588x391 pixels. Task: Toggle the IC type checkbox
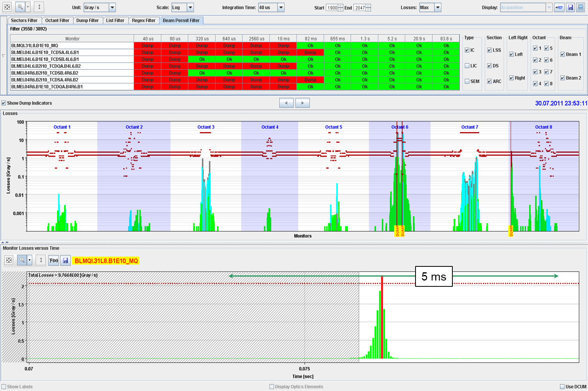click(467, 50)
